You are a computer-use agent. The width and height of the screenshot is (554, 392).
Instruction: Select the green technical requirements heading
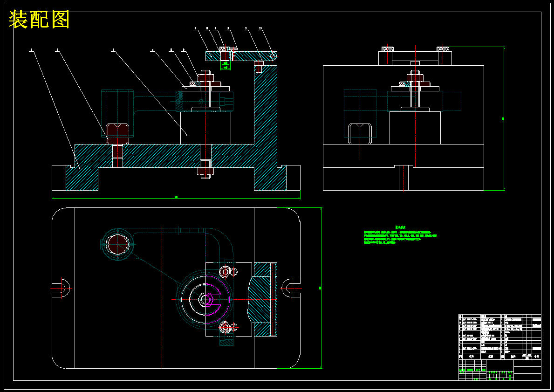click(400, 227)
